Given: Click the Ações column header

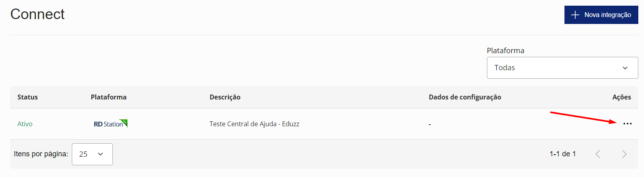Looking at the screenshot, I should [621, 97].
